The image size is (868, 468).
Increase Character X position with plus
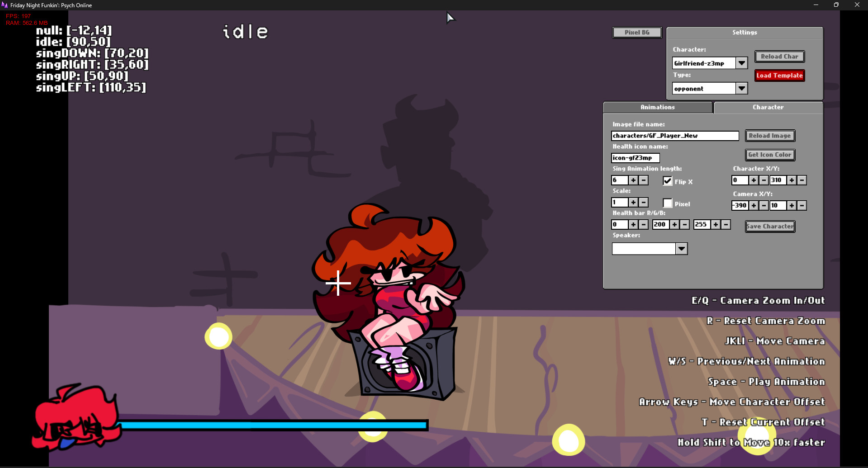pyautogui.click(x=754, y=180)
